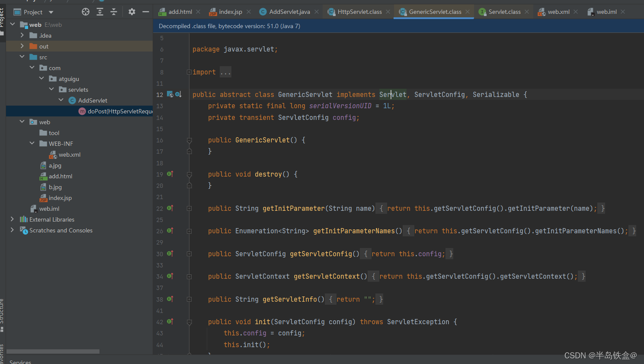Close the HttpServlet.class tab
Image resolution: width=644 pixels, height=364 pixels.
[x=388, y=12]
